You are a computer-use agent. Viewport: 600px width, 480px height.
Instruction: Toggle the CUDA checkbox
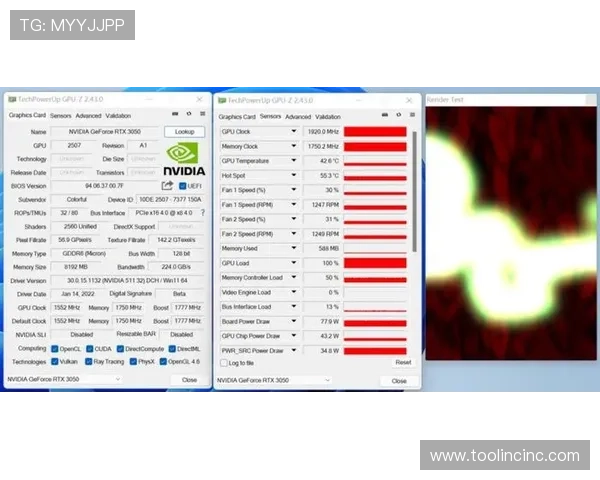[90, 349]
